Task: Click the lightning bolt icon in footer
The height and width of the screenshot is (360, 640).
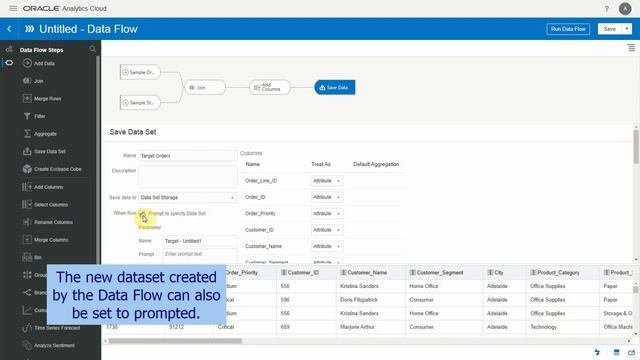Action: tap(597, 352)
